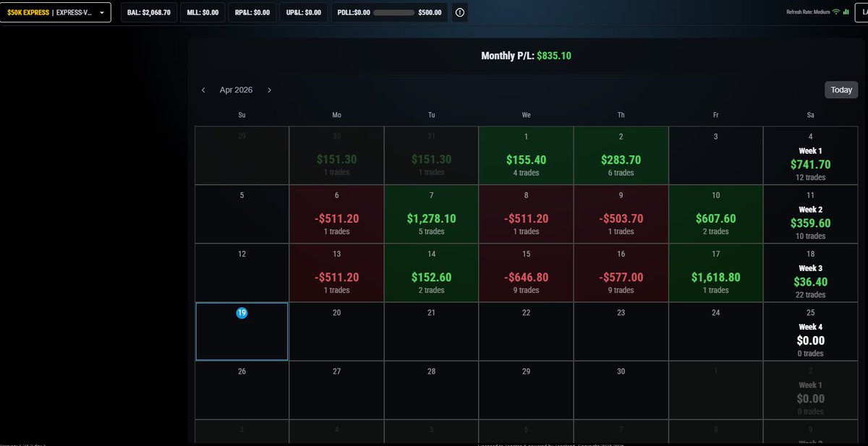Select empty April 12 Sunday cell

pyautogui.click(x=242, y=273)
